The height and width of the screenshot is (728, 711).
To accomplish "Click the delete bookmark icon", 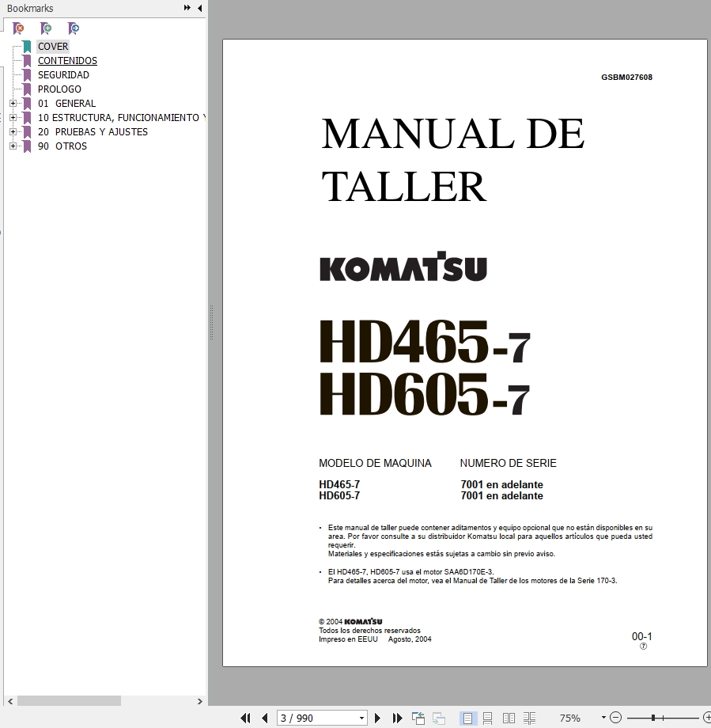I will 18,28.
